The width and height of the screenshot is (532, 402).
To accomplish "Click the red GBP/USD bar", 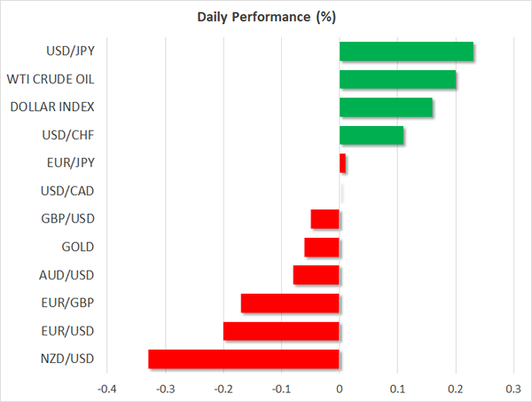I will [x=325, y=219].
